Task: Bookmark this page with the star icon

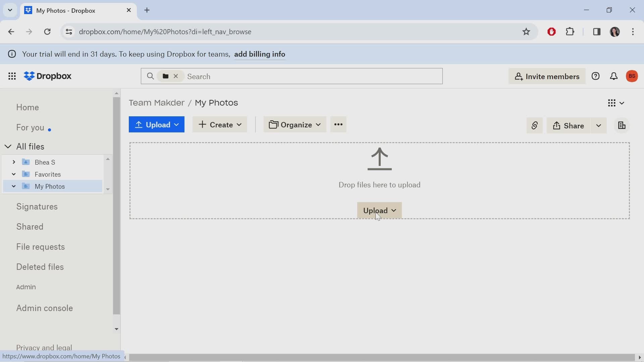Action: pyautogui.click(x=526, y=32)
